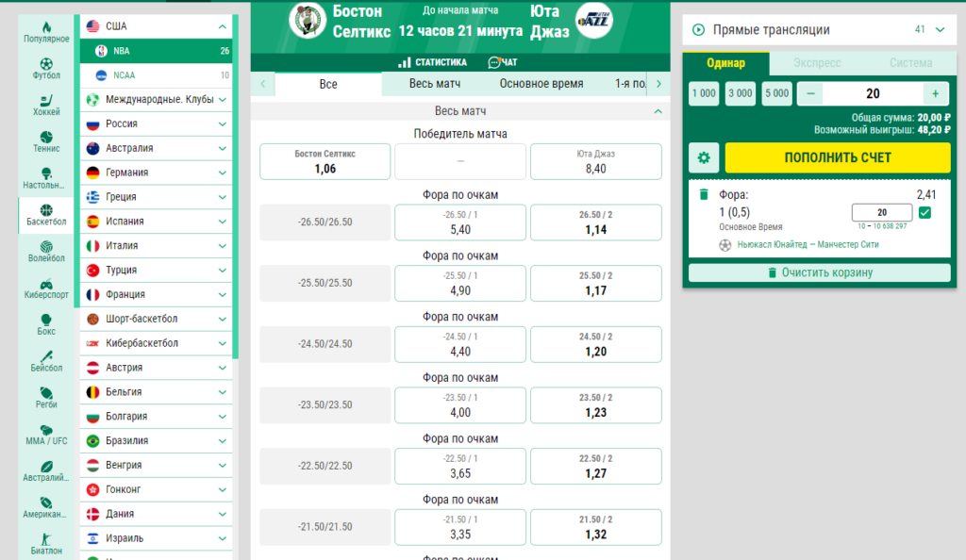Viewport: 966px width, 560px height.
Task: Open the NCAA league
Action: pyautogui.click(x=157, y=75)
